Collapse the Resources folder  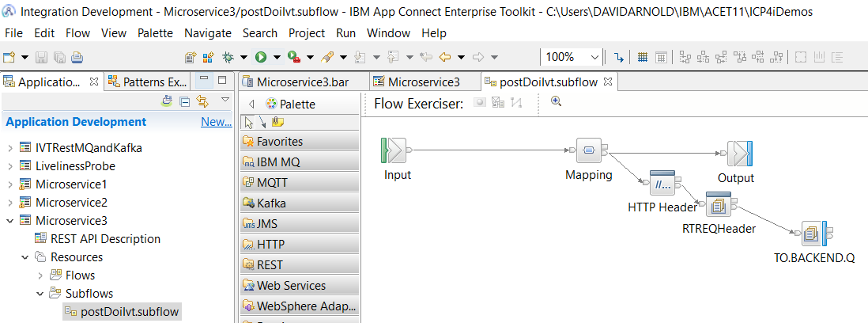(x=25, y=257)
